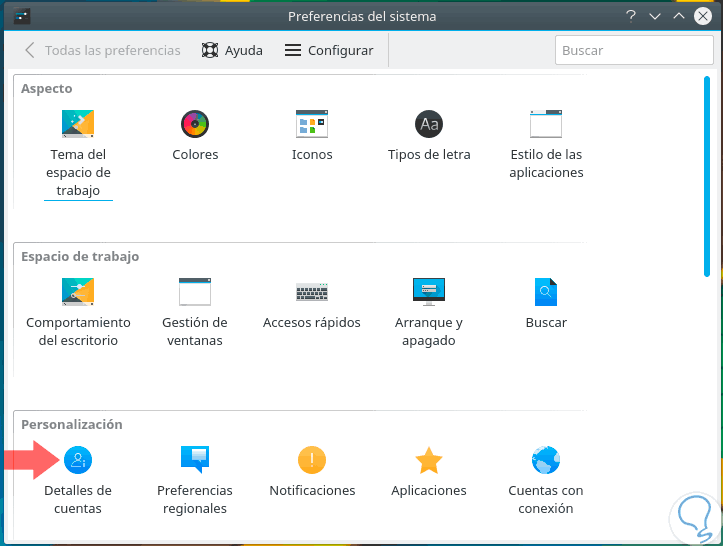The height and width of the screenshot is (546, 723).
Task: Open Arranque y apagado settings
Action: 429,293
